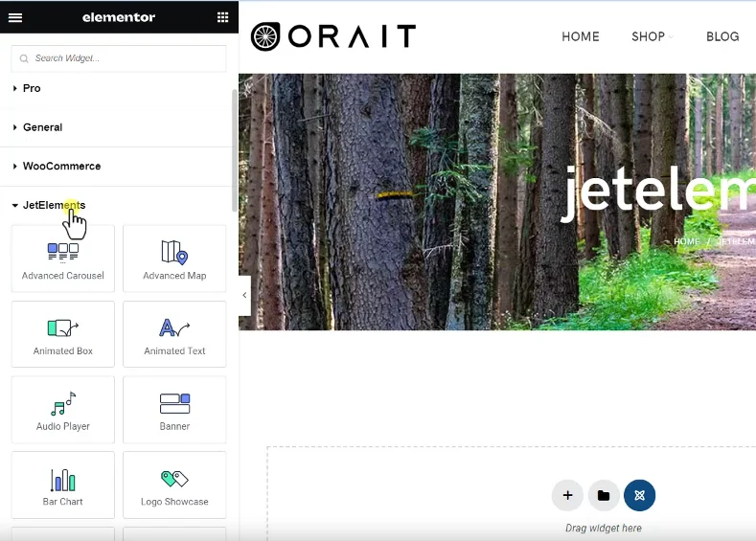Select the Animated Box widget

tap(63, 334)
